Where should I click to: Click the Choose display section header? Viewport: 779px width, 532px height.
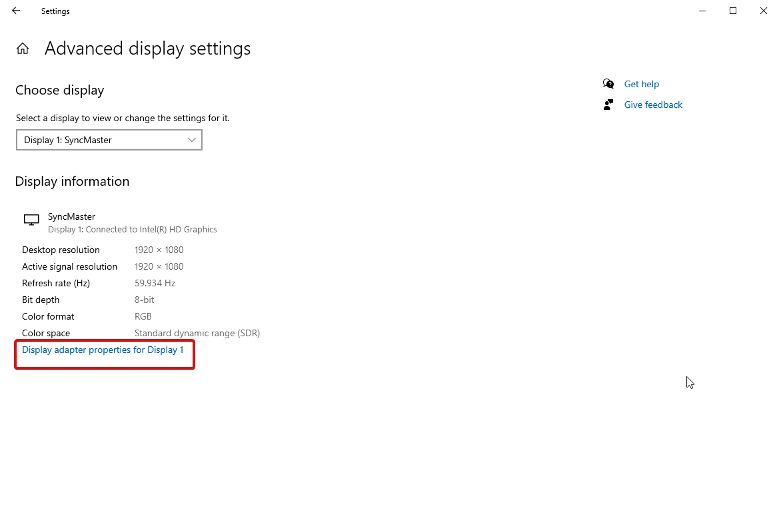click(59, 90)
